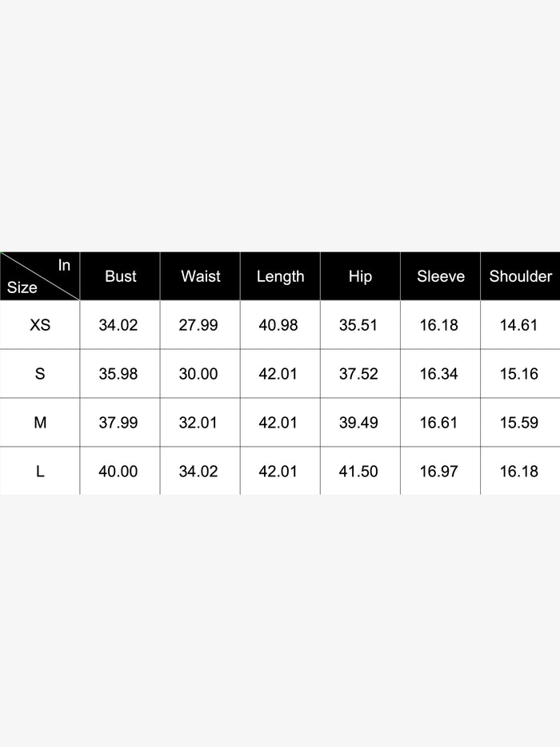Click the Shoulder column header
Image resolution: width=560 pixels, height=747 pixels.
click(x=520, y=276)
